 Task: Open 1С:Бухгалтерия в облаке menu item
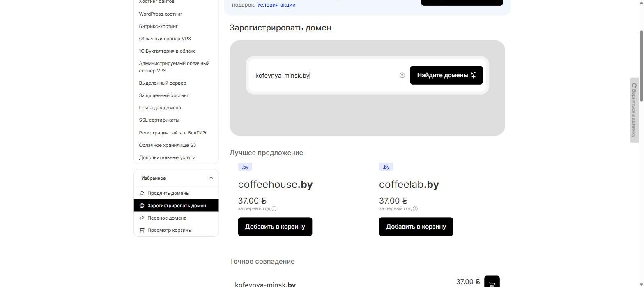tap(168, 51)
